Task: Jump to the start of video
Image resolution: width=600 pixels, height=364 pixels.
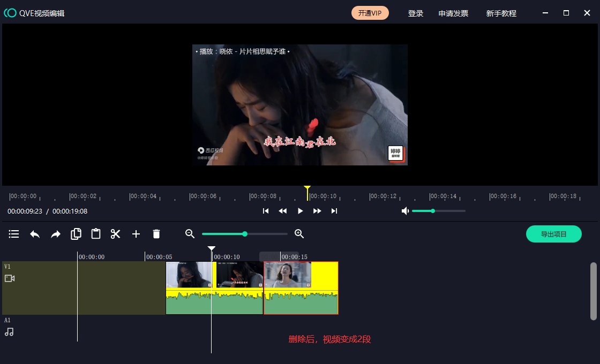Action: (x=266, y=211)
